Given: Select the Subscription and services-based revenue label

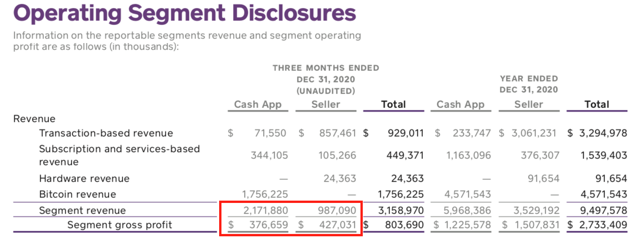Looking at the screenshot, I should click(x=119, y=156).
